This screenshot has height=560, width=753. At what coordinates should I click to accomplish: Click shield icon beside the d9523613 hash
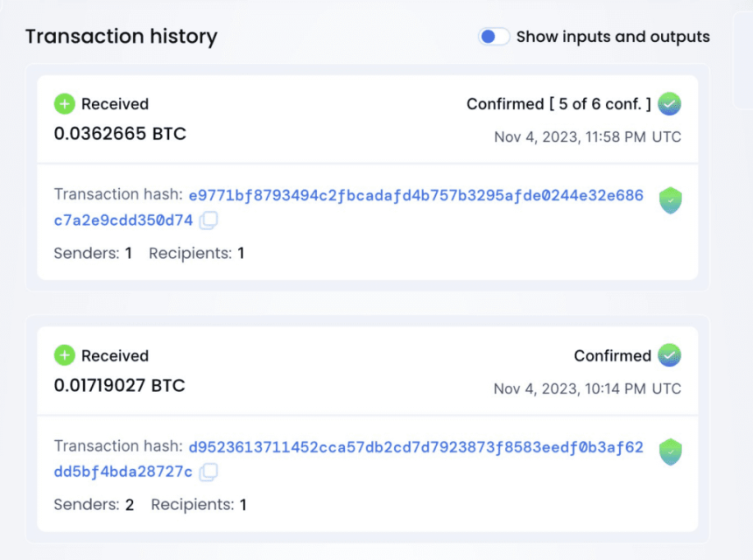click(x=670, y=451)
